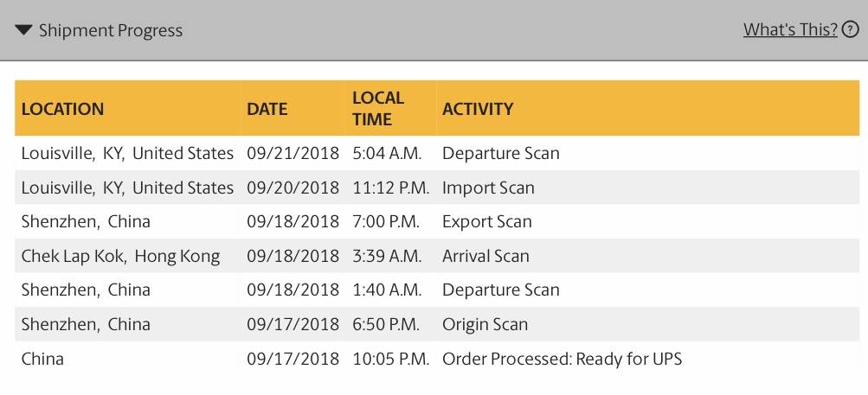
Task: Collapse the Shipment Progress triangle arrow
Action: click(24, 30)
